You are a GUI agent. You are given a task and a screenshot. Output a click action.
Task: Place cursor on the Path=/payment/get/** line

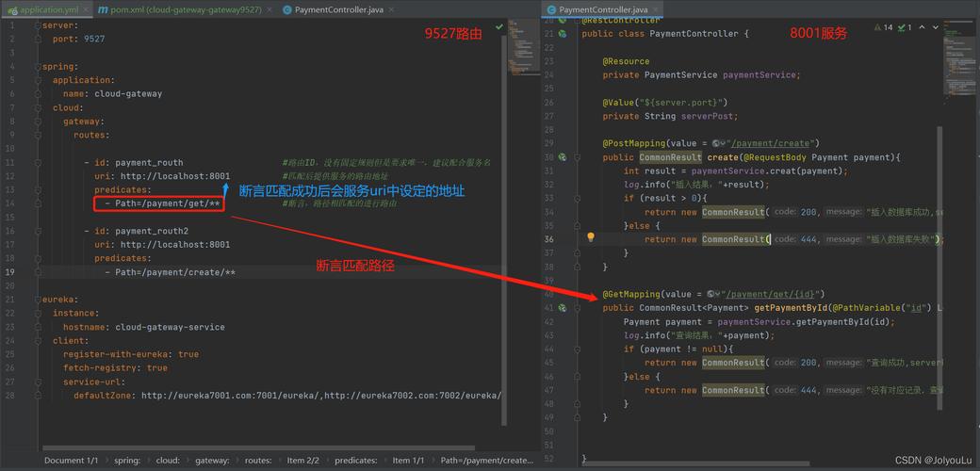click(167, 203)
